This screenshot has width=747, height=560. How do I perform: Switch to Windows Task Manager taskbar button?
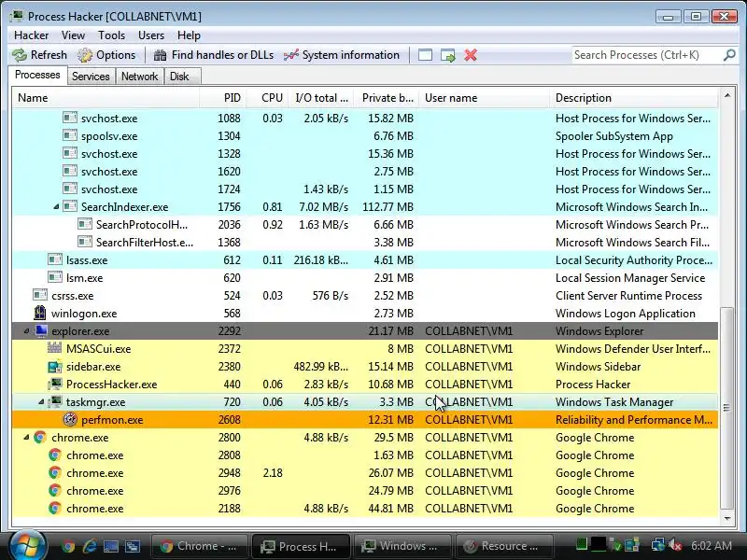(402, 546)
